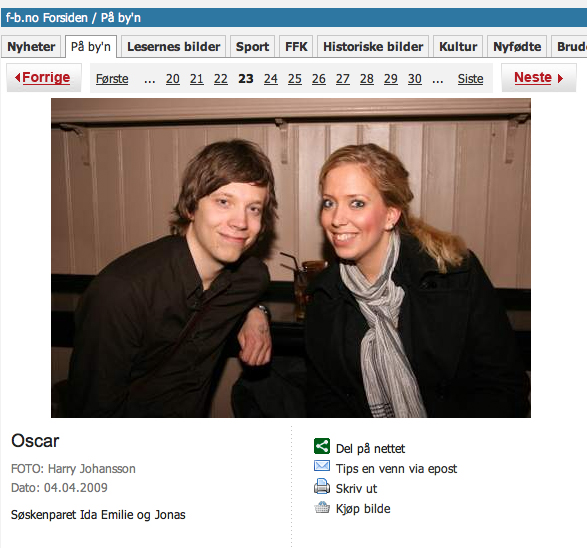Jump to the Siste page link
The height and width of the screenshot is (548, 587).
click(x=470, y=79)
